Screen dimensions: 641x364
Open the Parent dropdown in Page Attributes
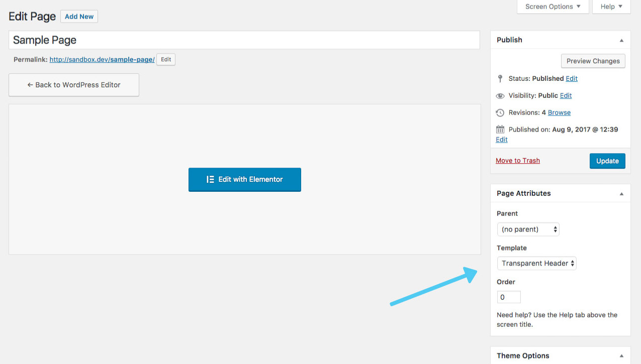pyautogui.click(x=528, y=229)
